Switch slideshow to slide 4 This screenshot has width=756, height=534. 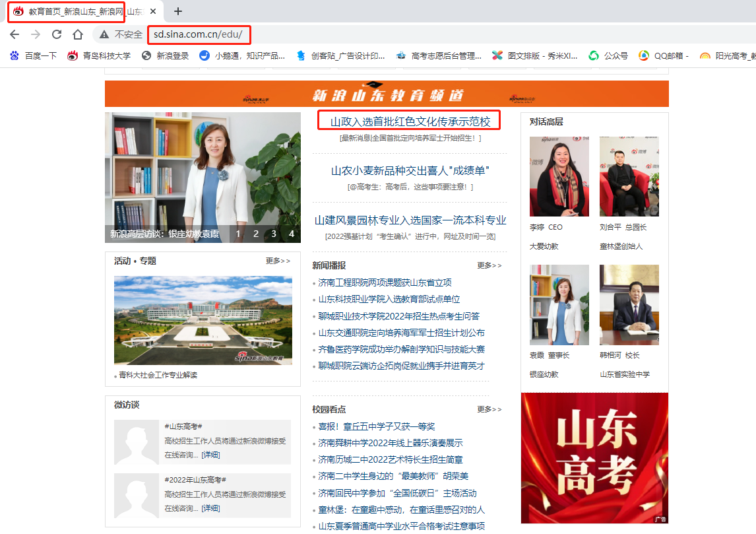(292, 234)
